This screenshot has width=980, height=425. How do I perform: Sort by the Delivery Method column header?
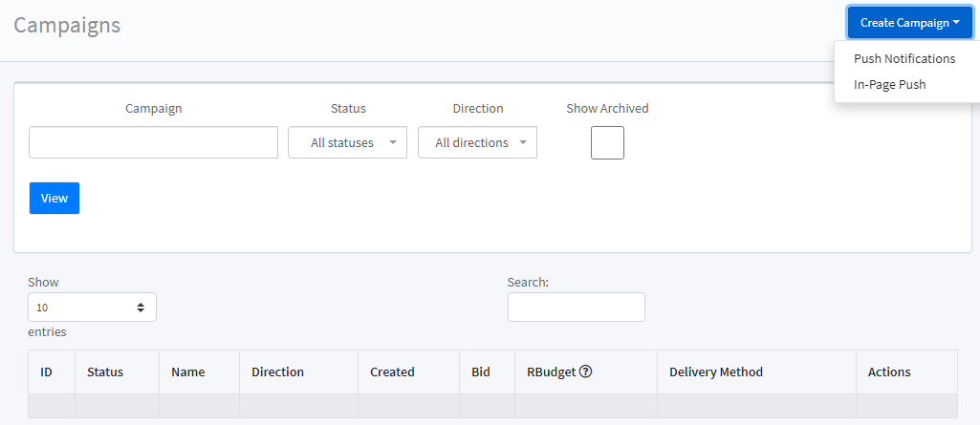point(716,372)
